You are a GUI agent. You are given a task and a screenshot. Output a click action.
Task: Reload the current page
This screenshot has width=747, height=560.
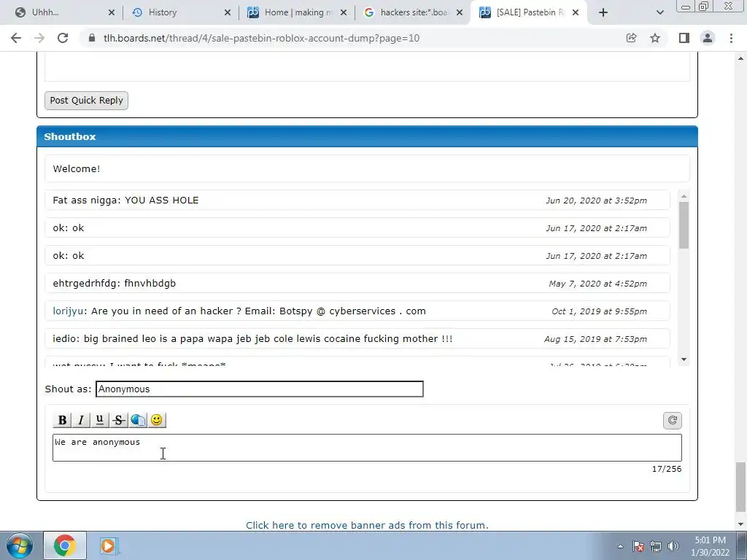(63, 38)
